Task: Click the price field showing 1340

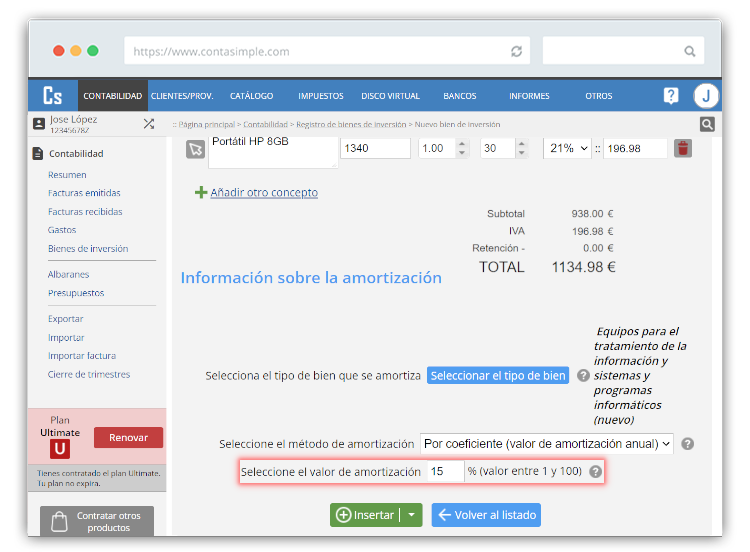Action: pyautogui.click(x=375, y=148)
